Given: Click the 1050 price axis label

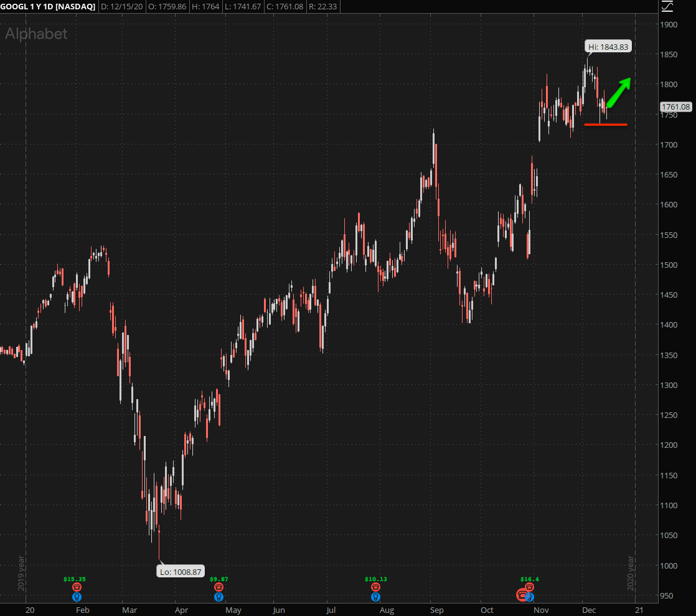Looking at the screenshot, I should (x=669, y=536).
